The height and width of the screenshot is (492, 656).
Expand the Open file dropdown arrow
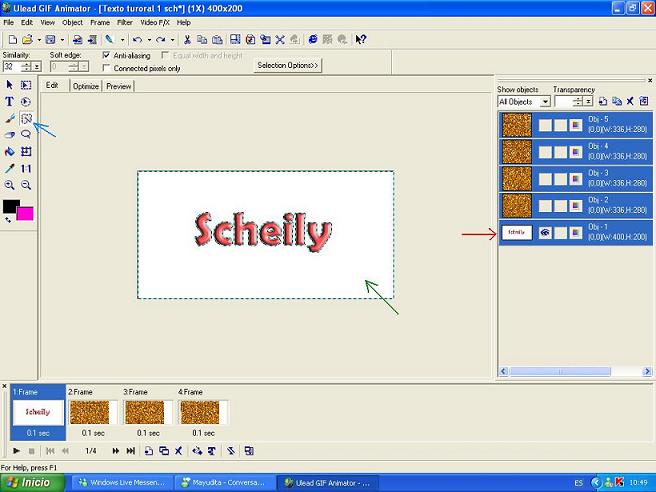(39, 40)
